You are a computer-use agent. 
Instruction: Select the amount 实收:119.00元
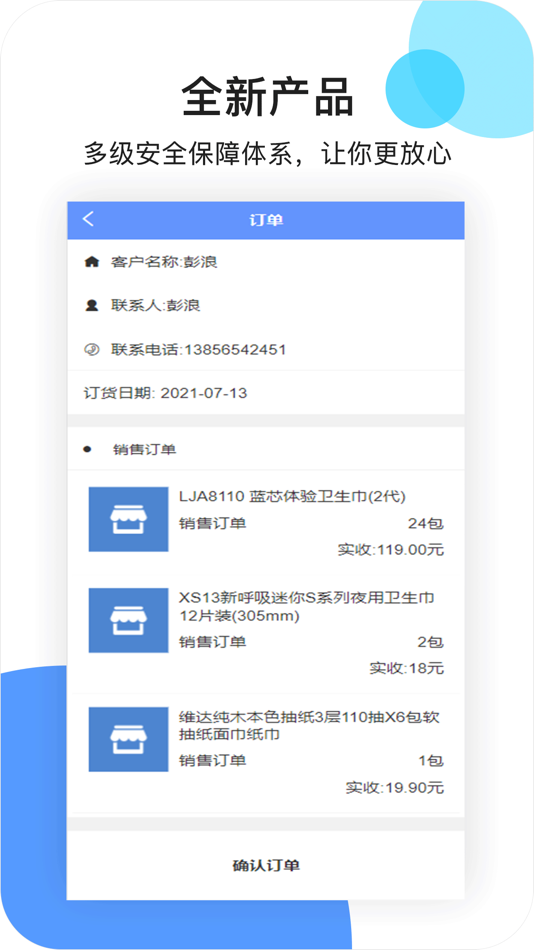(391, 550)
